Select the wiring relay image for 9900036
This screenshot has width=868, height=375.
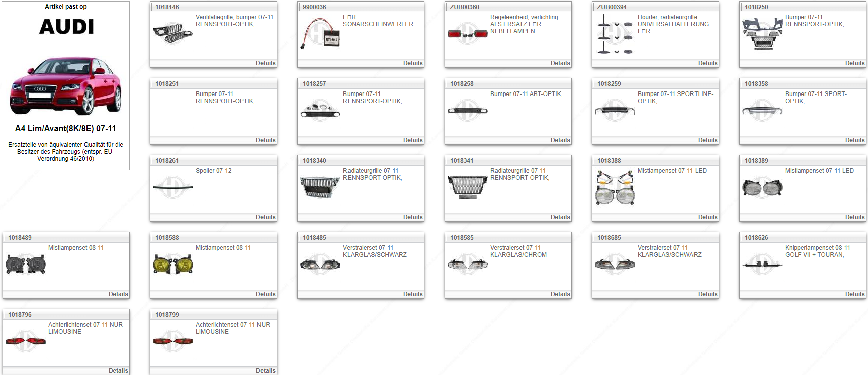(x=320, y=33)
